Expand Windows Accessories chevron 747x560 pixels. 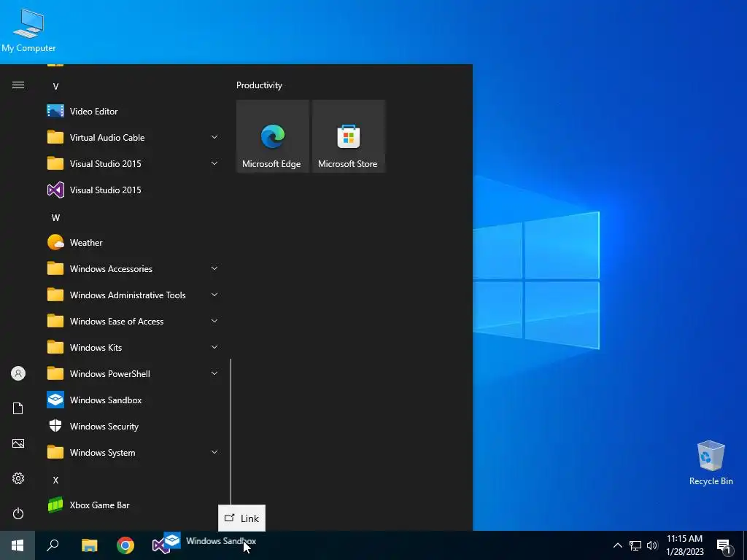click(214, 268)
